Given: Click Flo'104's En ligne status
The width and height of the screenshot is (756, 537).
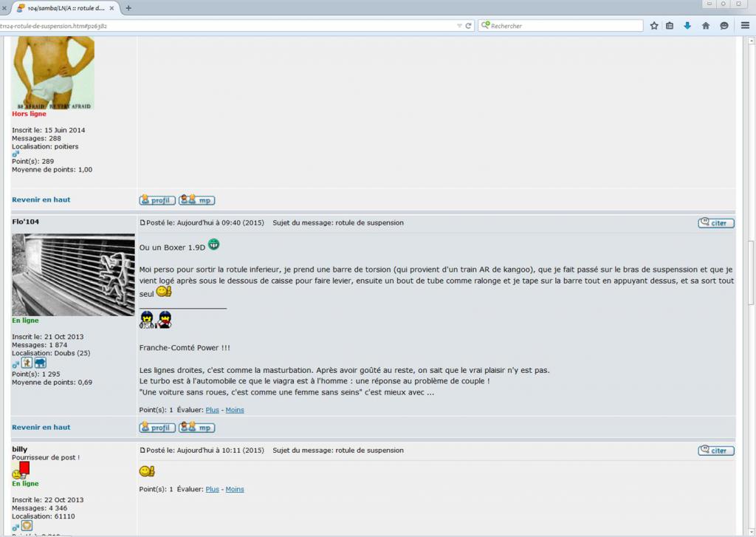Looking at the screenshot, I should pyautogui.click(x=25, y=321).
